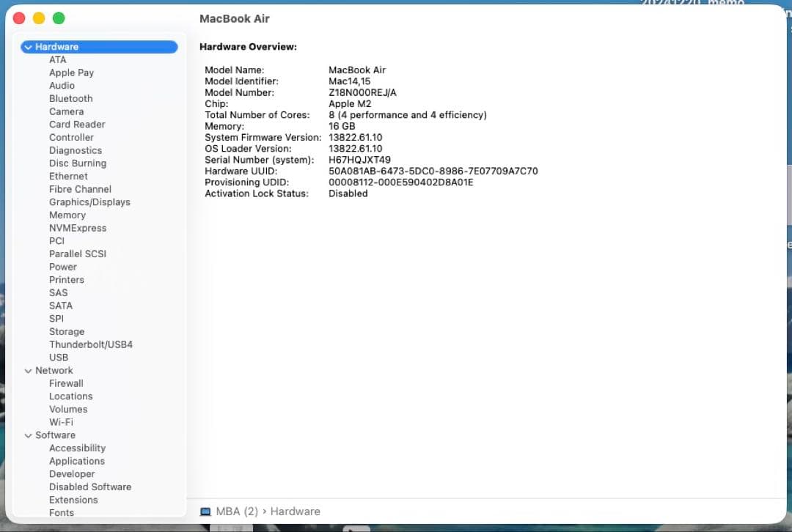The image size is (792, 532).
Task: Select Bluetooth in the Hardware list
Action: pos(70,98)
